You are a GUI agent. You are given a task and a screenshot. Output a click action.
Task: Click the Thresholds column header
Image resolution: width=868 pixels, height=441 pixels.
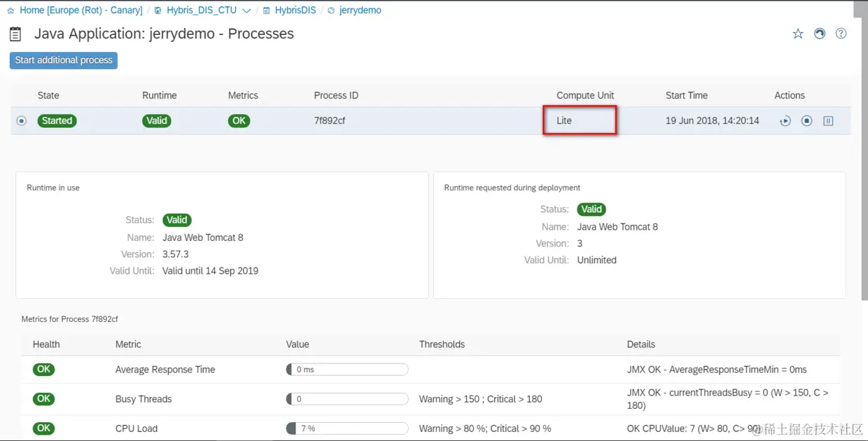(x=442, y=344)
